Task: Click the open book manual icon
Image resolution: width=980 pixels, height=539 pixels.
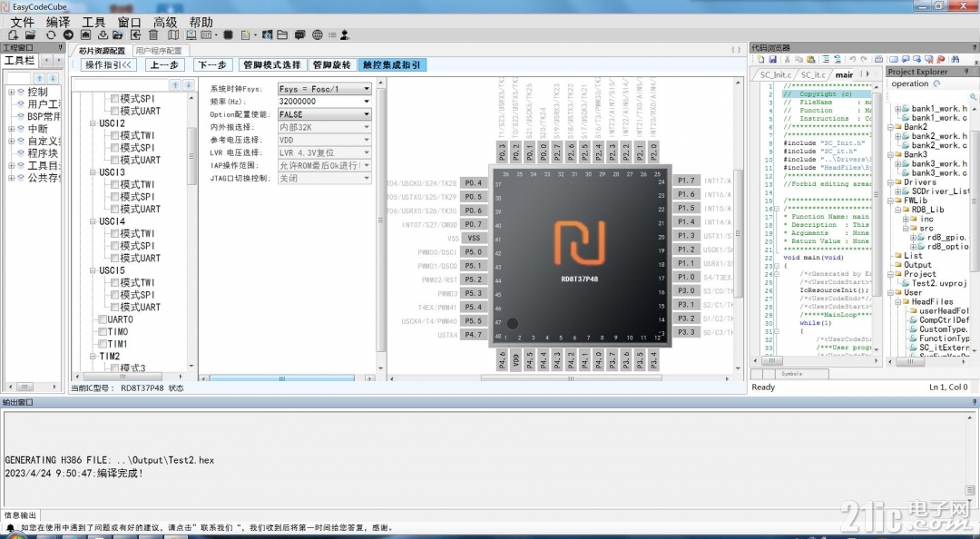Action: click(173, 35)
